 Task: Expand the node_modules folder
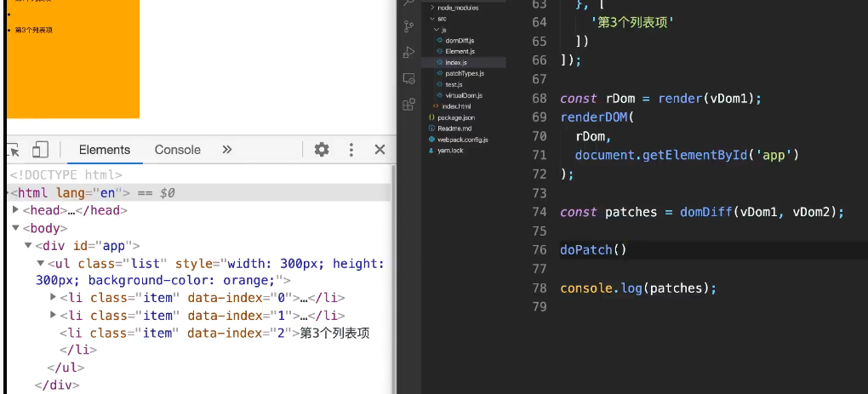point(458,8)
